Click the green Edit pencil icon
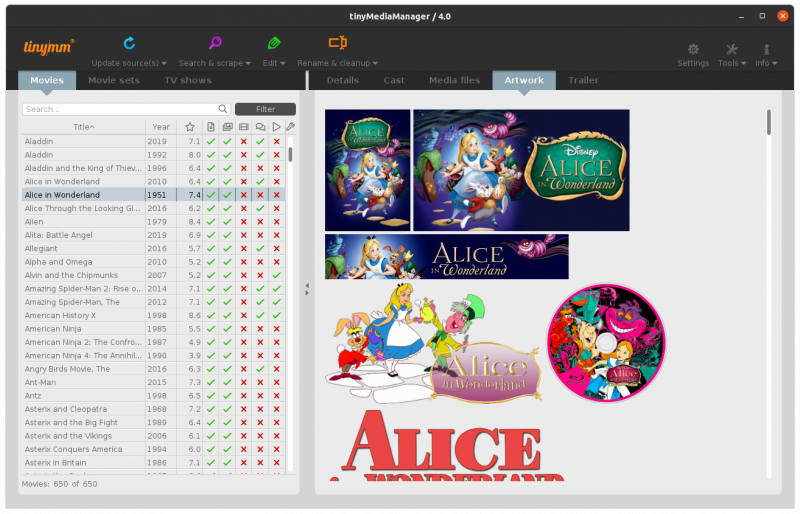Image resolution: width=800 pixels, height=514 pixels. pyautogui.click(x=274, y=43)
